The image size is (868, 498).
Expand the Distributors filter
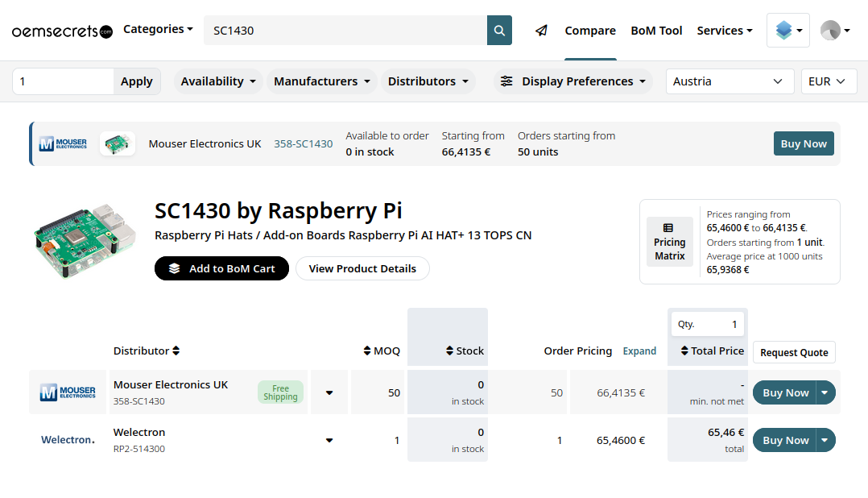(428, 81)
